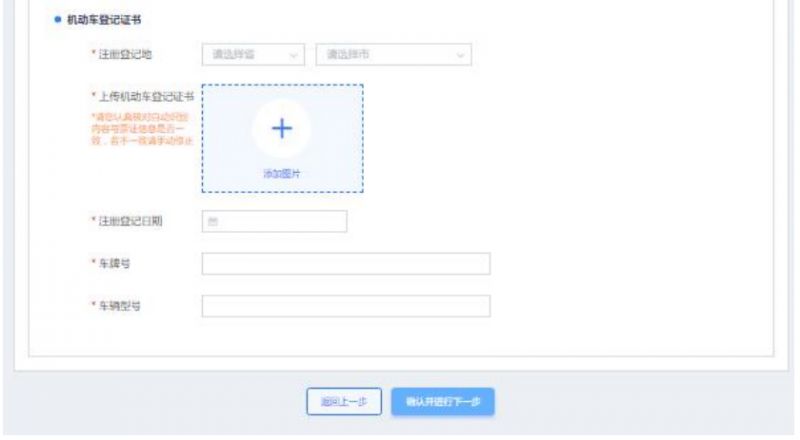
Task: Click the 添加图片 add image link
Action: coord(282,174)
